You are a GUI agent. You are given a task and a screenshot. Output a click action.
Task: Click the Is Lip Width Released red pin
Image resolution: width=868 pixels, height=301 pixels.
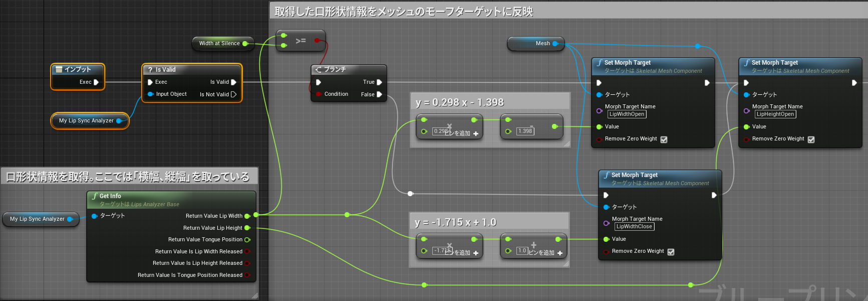click(247, 252)
